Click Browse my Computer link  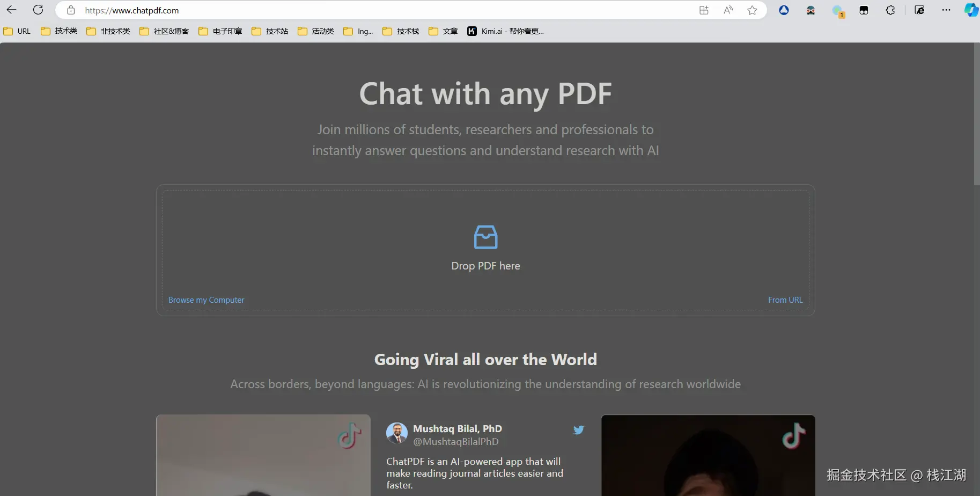[207, 300]
